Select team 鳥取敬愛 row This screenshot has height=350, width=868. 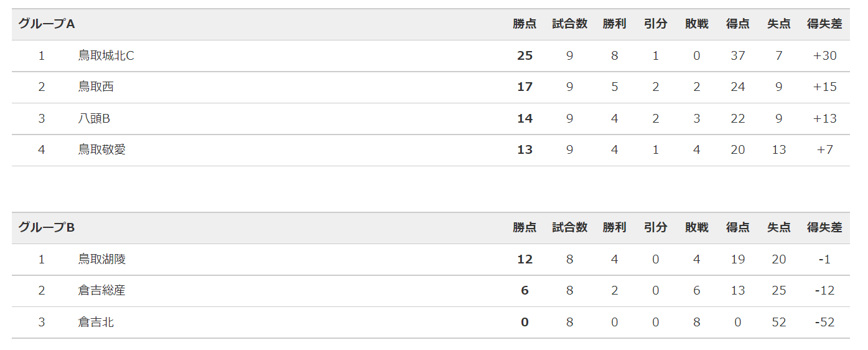pos(431,150)
